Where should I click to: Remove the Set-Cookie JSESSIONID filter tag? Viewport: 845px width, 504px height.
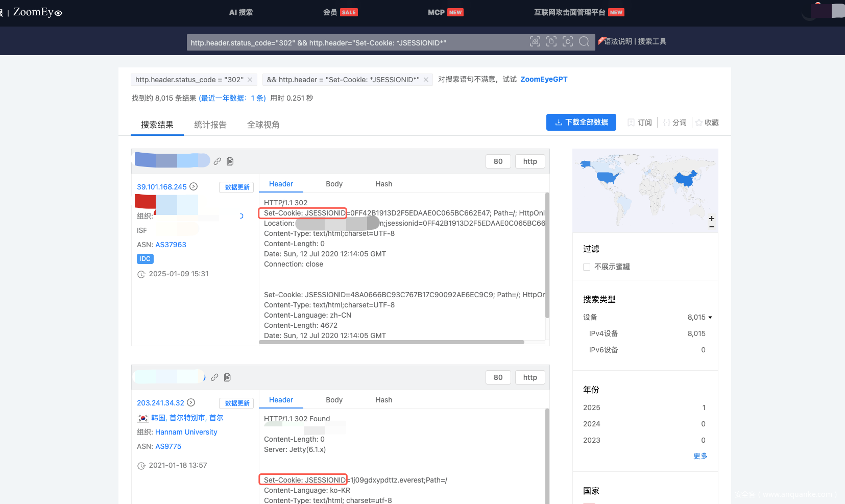426,80
